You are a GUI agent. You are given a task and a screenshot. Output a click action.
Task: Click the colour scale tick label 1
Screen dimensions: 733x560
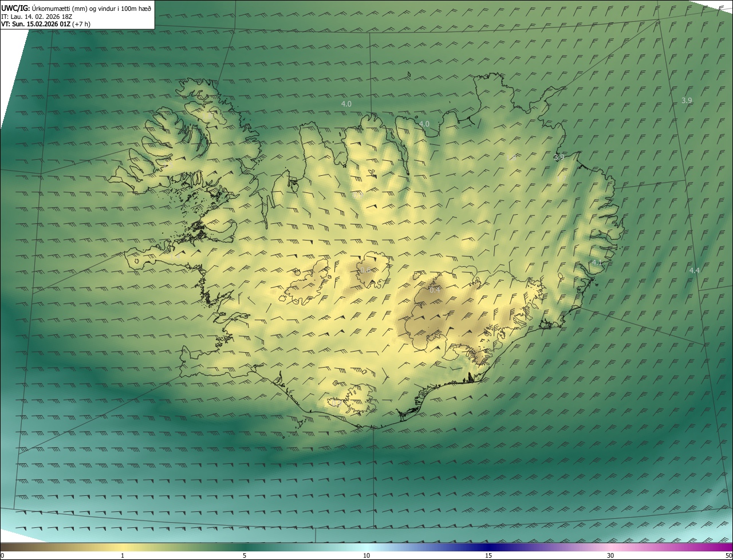tap(123, 556)
